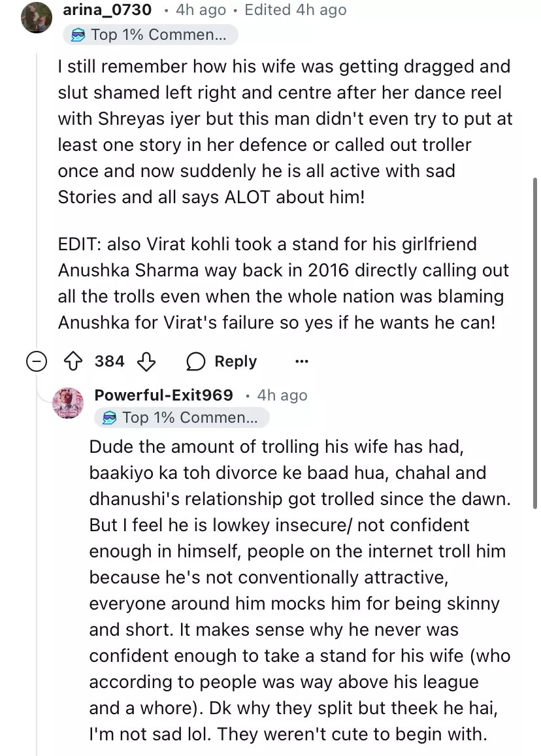Downvote arina_0730's comment
The image size is (541, 756).
148,361
